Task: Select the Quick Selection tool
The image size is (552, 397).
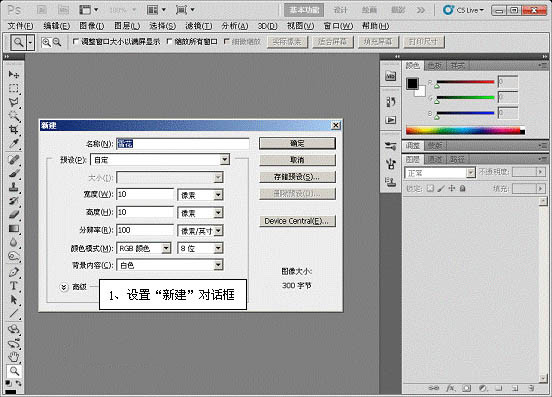Action: pyautogui.click(x=14, y=116)
